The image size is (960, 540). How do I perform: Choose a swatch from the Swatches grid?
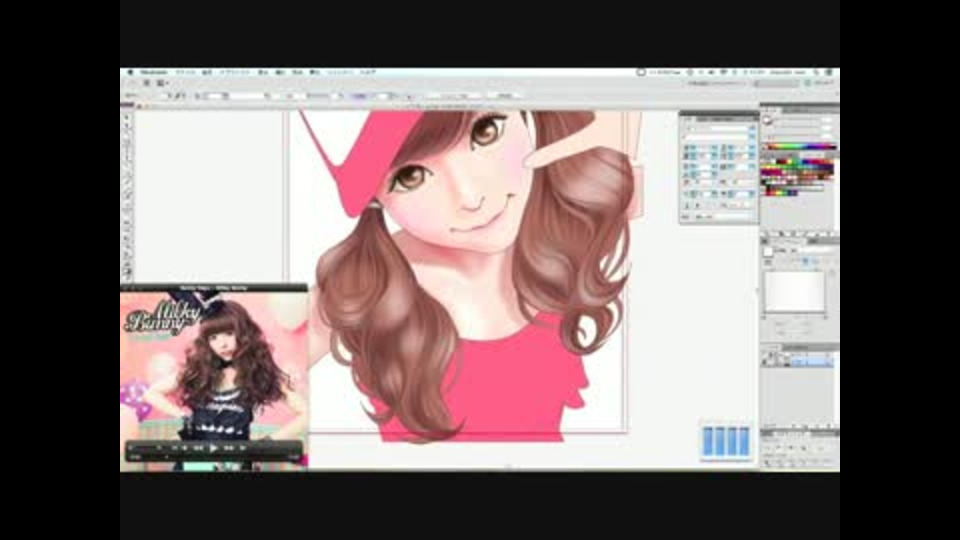point(798,178)
